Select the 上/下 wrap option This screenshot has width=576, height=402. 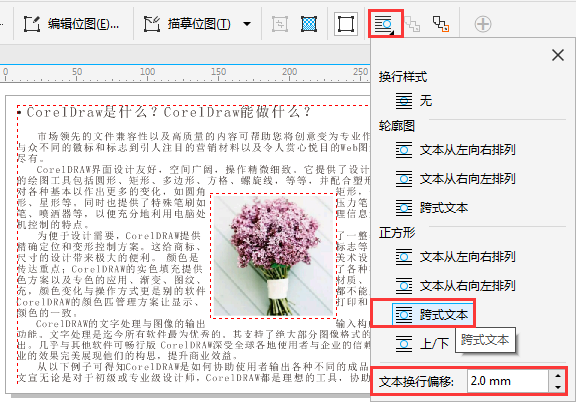(x=422, y=344)
